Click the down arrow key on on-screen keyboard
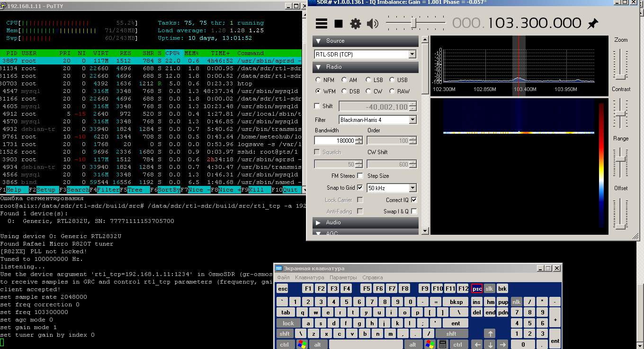The height and width of the screenshot is (349, 644). [x=490, y=344]
